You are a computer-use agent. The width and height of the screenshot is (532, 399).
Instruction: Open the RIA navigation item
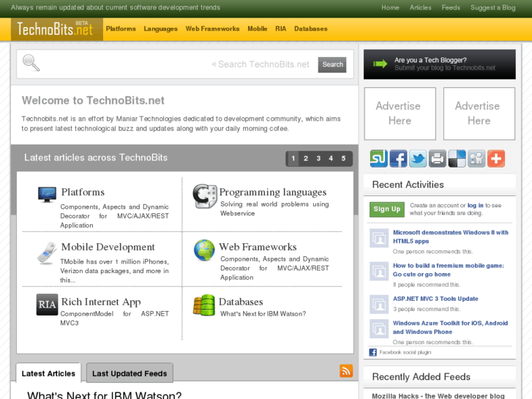click(280, 29)
